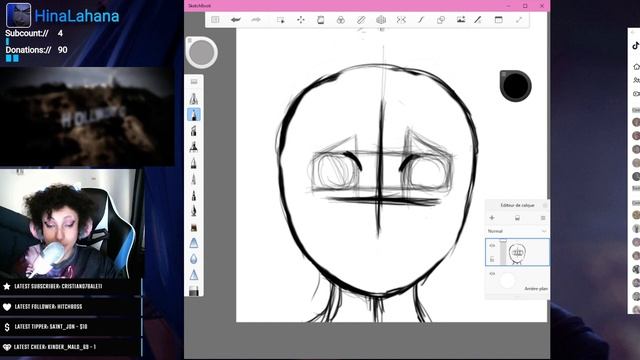Toggle visibility of the sketch layer

click(x=492, y=246)
